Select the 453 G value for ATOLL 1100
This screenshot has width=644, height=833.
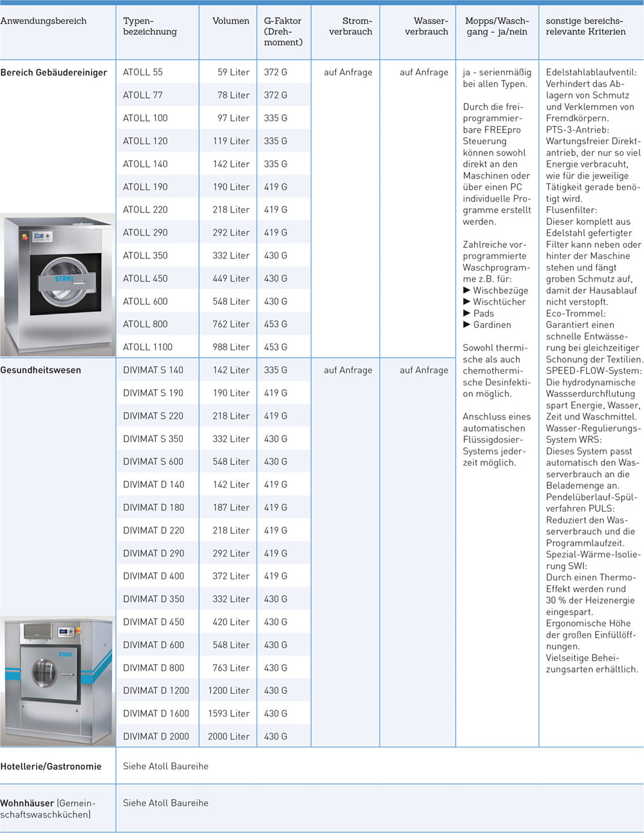pos(276,347)
